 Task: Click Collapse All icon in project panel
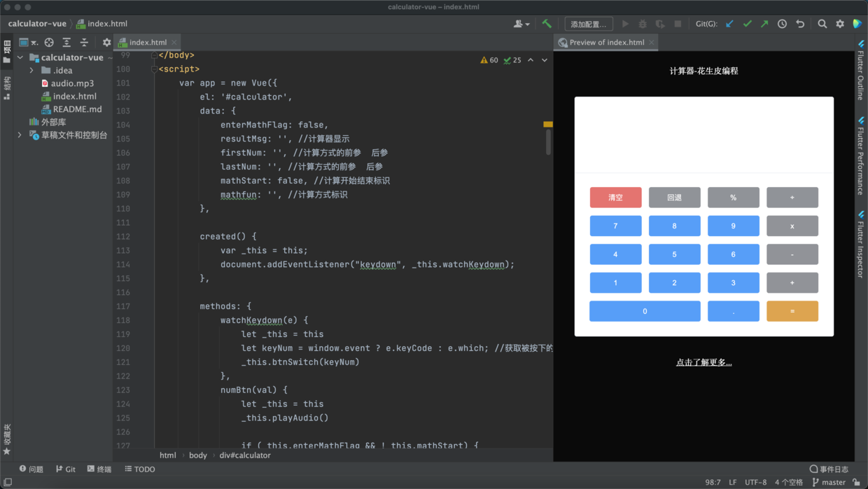coord(84,42)
